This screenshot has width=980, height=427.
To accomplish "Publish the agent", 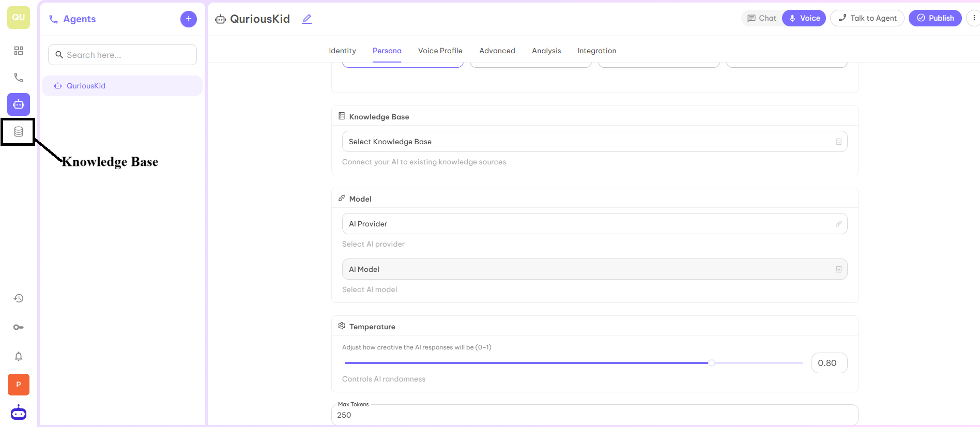I will click(x=935, y=18).
